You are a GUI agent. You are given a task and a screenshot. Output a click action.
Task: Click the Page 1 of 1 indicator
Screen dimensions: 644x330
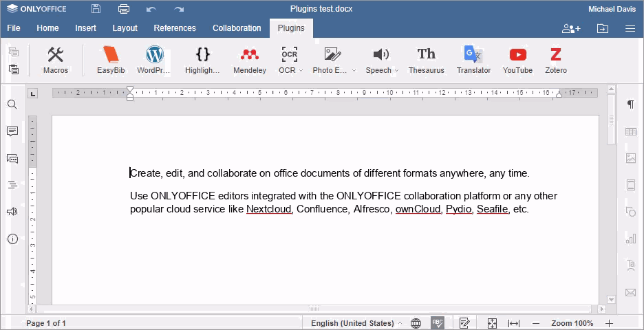[x=45, y=323]
